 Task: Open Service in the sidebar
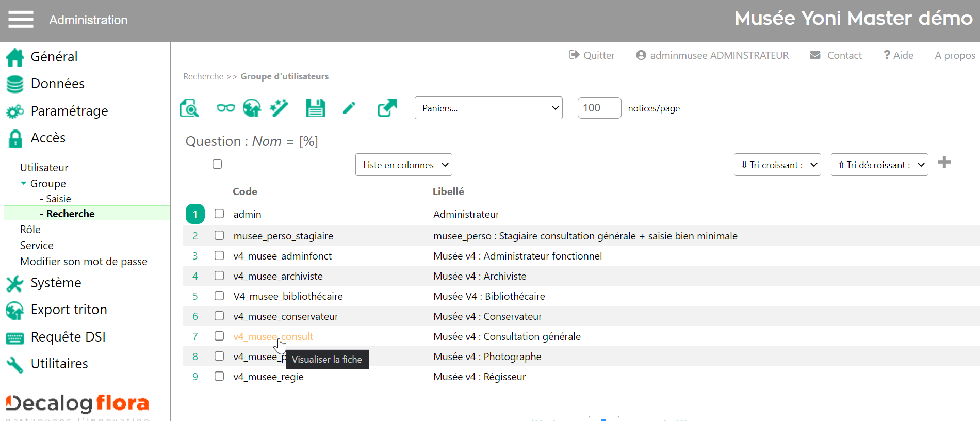[37, 246]
